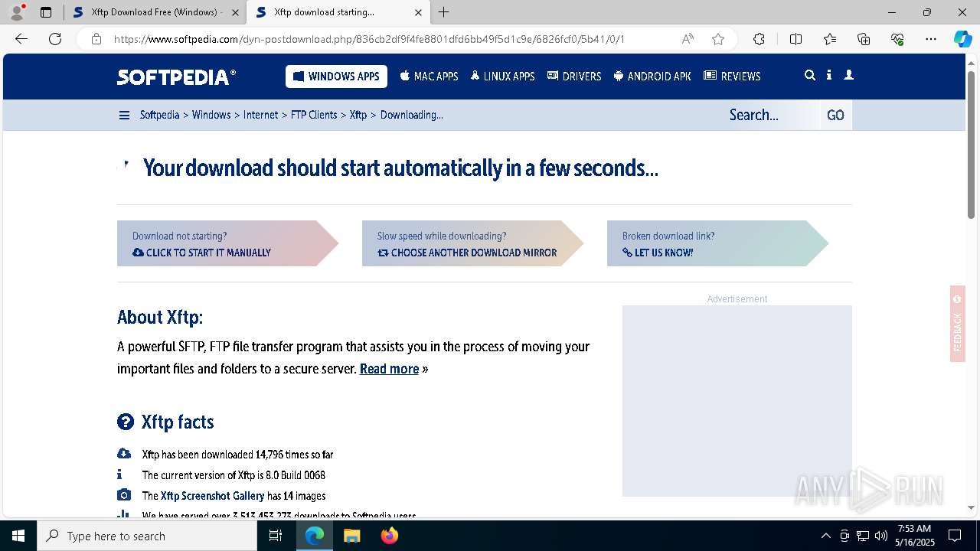Open new tab with plus button
This screenshot has height=551, width=980.
click(444, 12)
